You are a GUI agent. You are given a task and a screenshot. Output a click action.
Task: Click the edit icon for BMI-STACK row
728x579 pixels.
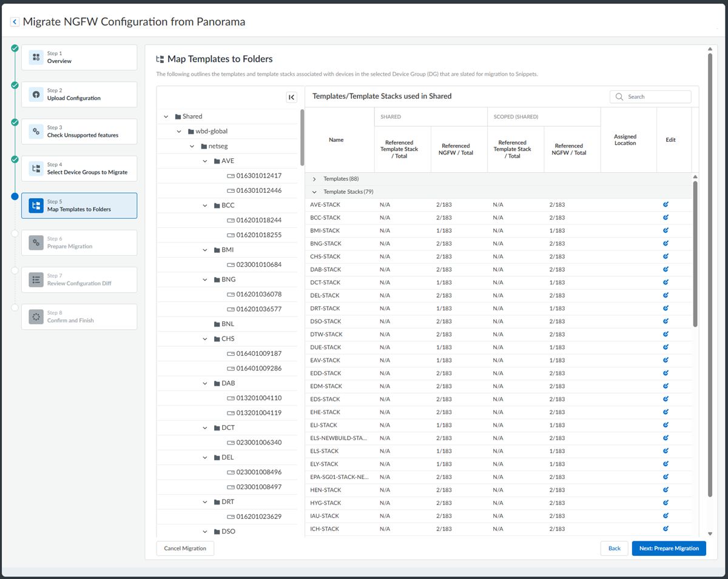tap(666, 230)
